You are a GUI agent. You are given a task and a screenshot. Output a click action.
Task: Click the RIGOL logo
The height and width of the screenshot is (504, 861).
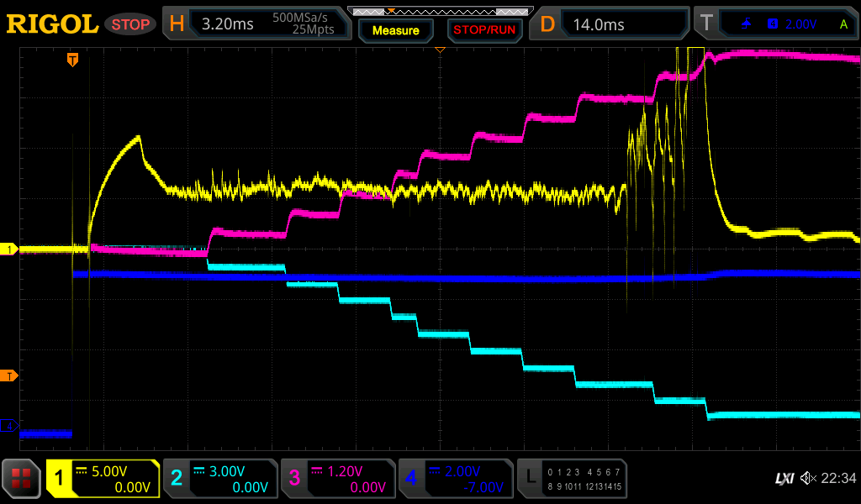(x=52, y=24)
